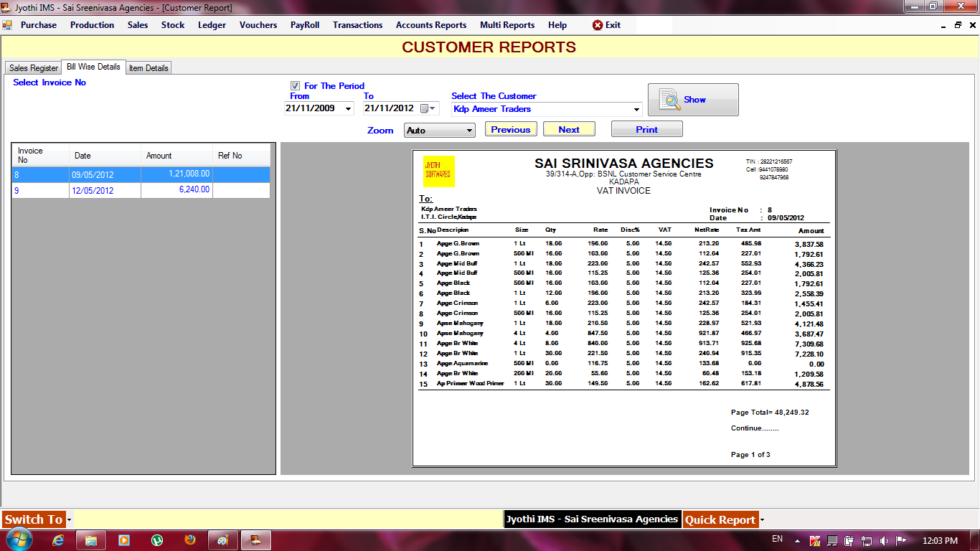Toggle the For The Period checkbox
Image resolution: width=980 pixels, height=551 pixels.
(295, 85)
